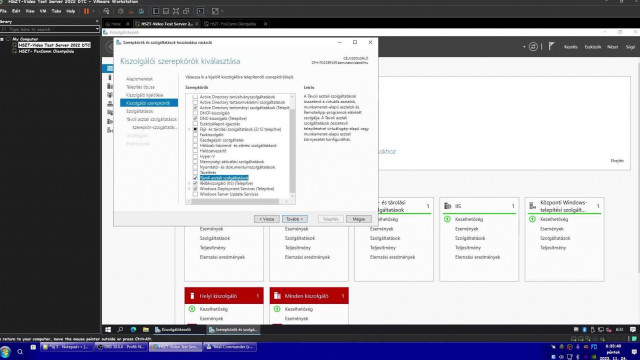Uncheck the Távoli asztali szolgáltatások role
Screen dimensions: 640x360
point(195,178)
